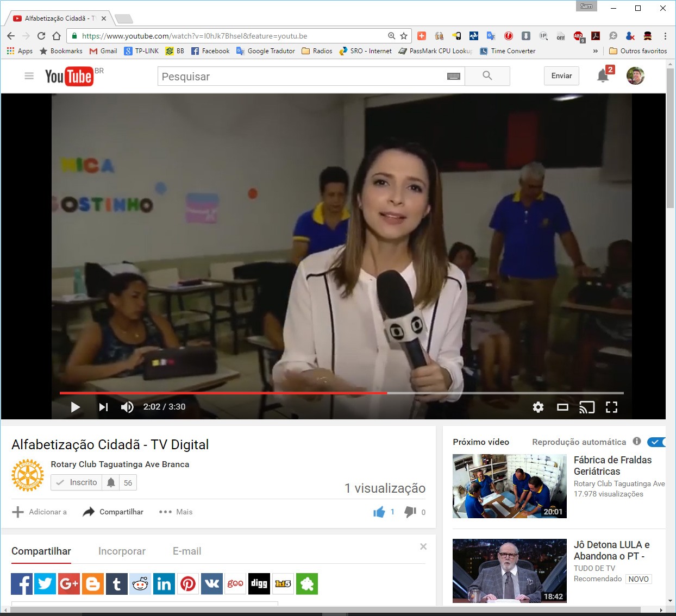The image size is (676, 616).
Task: Mute the video volume
Action: click(x=127, y=407)
